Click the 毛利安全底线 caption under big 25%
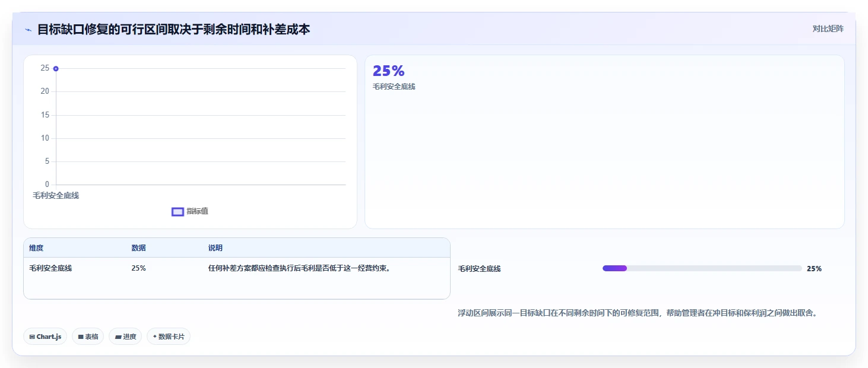868x368 pixels. pos(394,87)
